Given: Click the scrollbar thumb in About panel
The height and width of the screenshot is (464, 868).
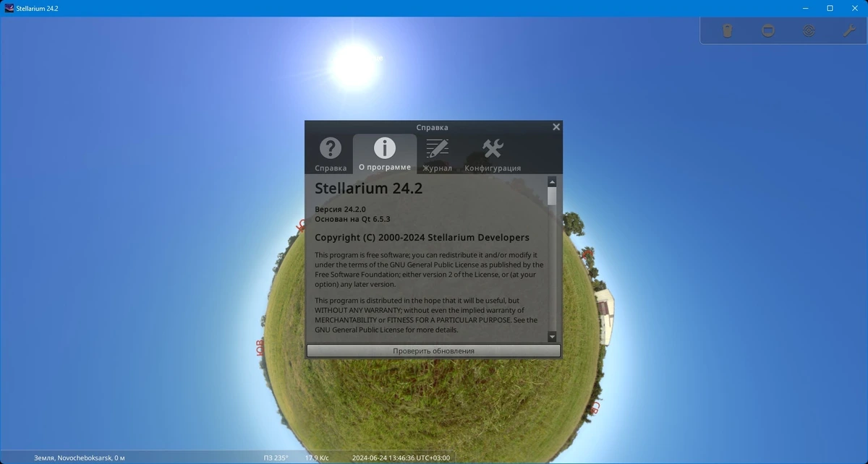Looking at the screenshot, I should (x=552, y=196).
